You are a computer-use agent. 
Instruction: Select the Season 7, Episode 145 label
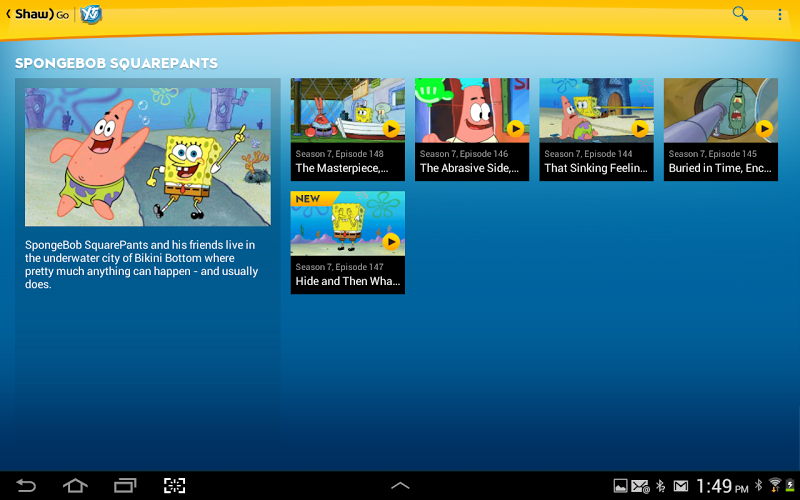point(713,154)
